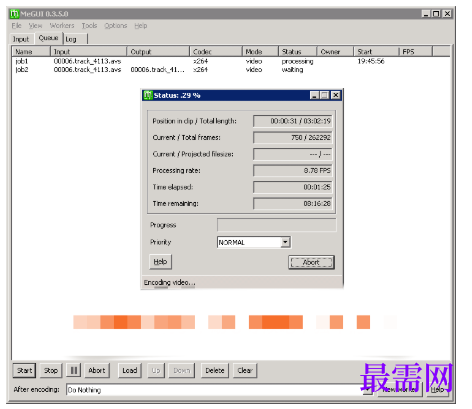Open the Options menu
This screenshot has width=472, height=409.
116,26
